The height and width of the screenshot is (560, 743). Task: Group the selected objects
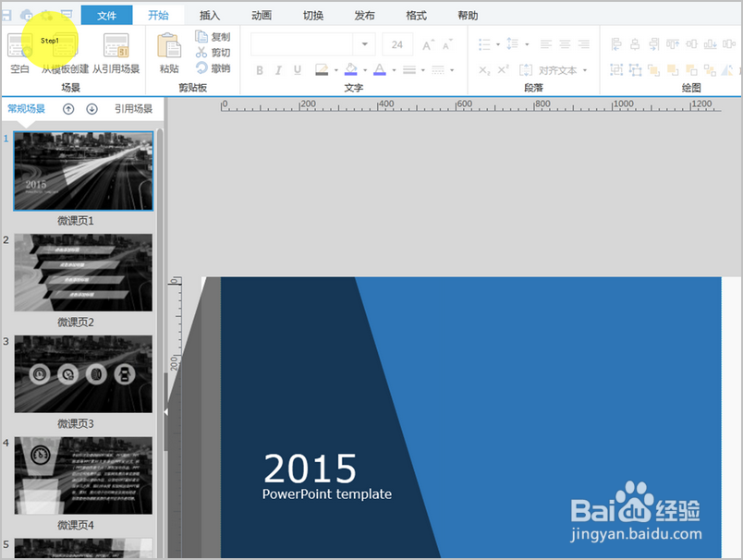click(616, 70)
